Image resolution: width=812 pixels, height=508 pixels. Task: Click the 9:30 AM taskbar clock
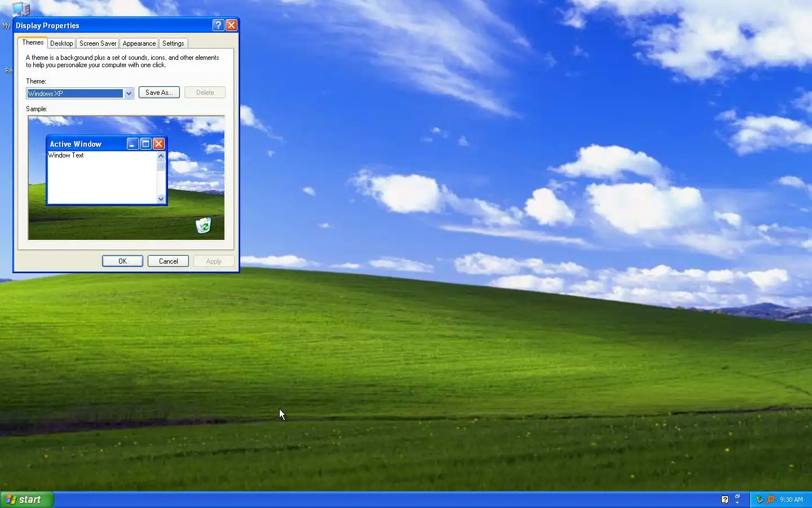click(791, 500)
